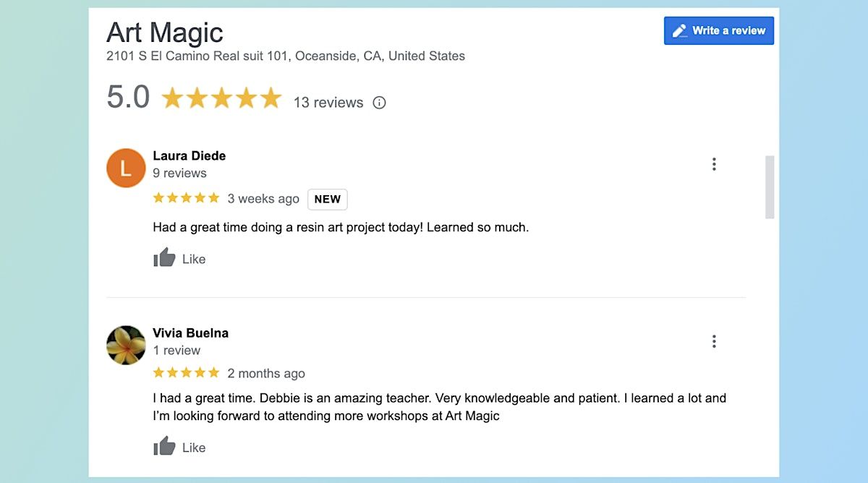Like Laura Diede's review with the thumbs-up icon
This screenshot has height=483, width=868.
point(165,258)
